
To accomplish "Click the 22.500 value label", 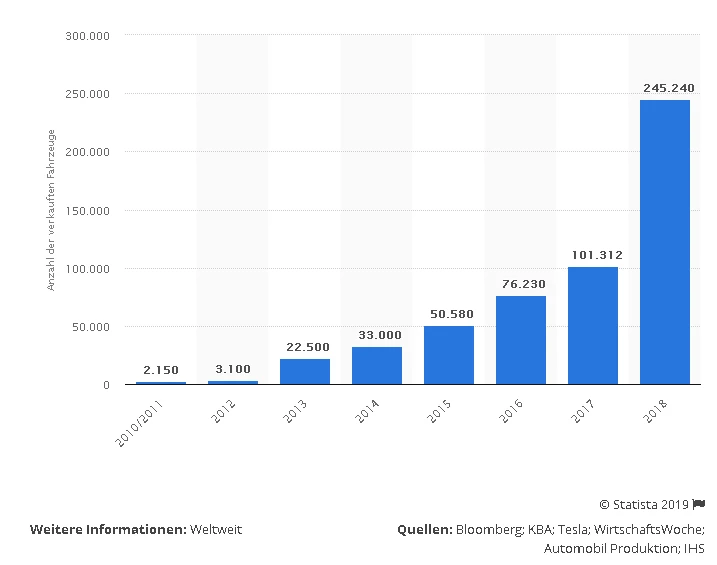I will click(305, 346).
